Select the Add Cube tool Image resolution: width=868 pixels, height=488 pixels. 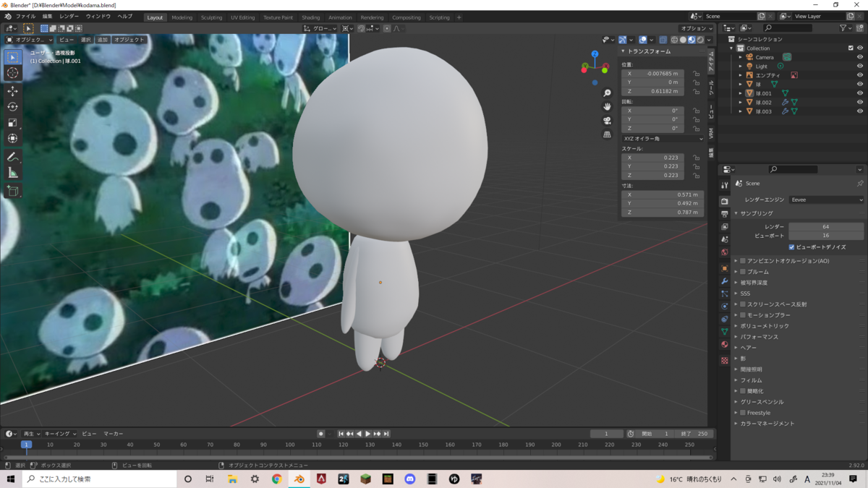click(12, 191)
